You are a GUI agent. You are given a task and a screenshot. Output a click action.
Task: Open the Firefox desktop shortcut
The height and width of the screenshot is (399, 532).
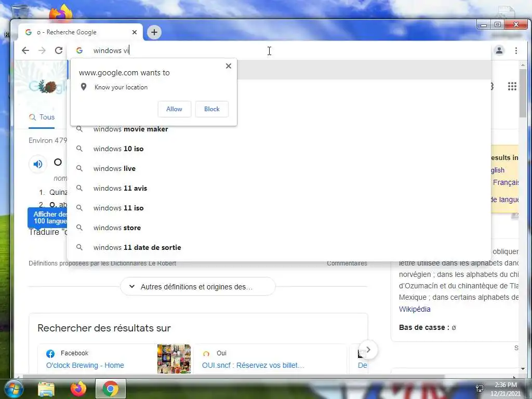click(61, 12)
